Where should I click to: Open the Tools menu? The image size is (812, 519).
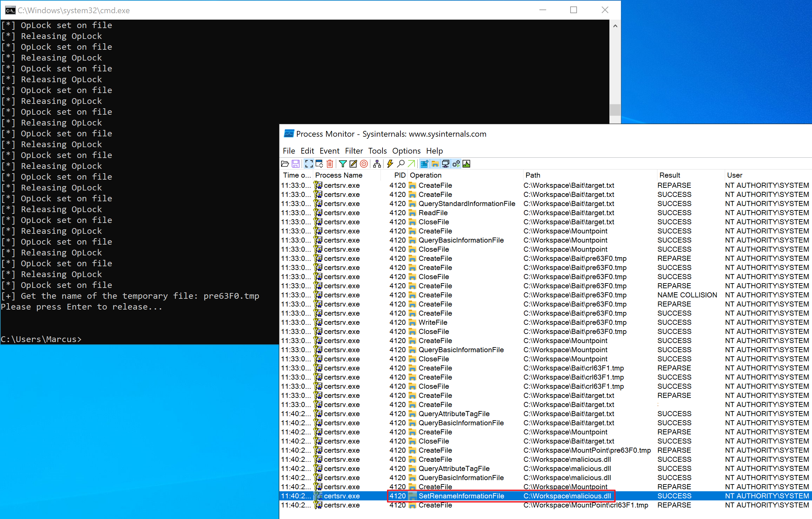(377, 151)
